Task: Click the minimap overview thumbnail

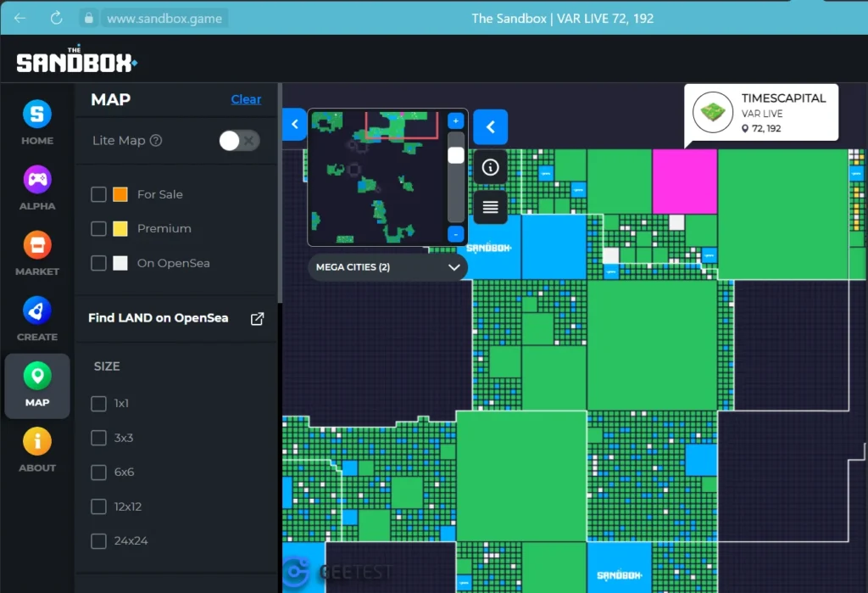Action: point(376,177)
